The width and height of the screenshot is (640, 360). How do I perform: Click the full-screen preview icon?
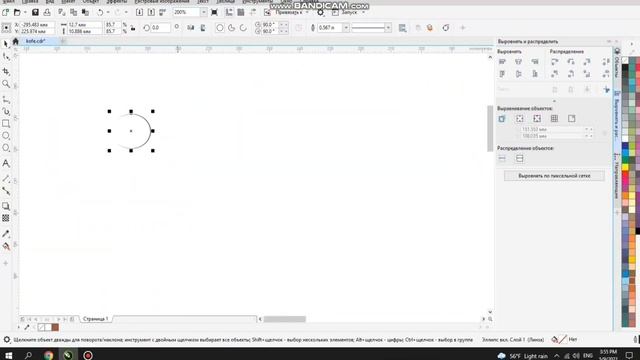[x=214, y=13]
